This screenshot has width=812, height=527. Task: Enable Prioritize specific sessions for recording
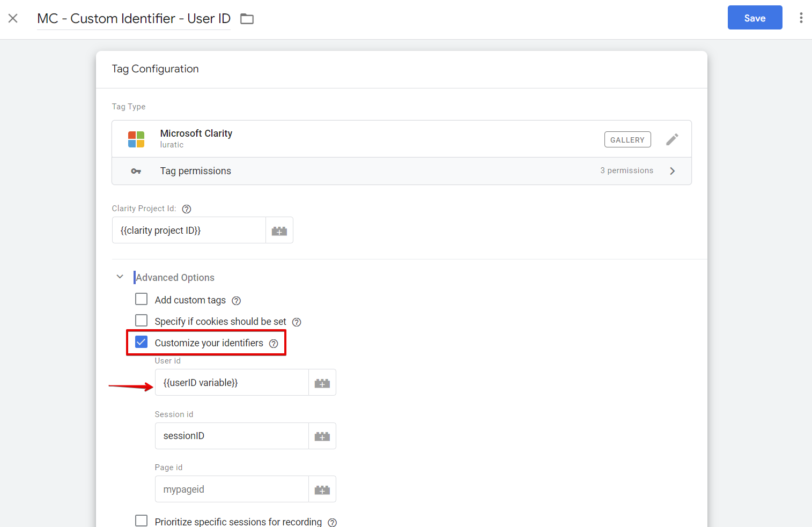(x=141, y=520)
